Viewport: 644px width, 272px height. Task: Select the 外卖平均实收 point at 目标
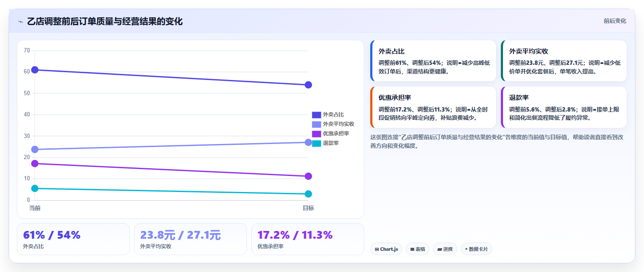click(x=308, y=142)
